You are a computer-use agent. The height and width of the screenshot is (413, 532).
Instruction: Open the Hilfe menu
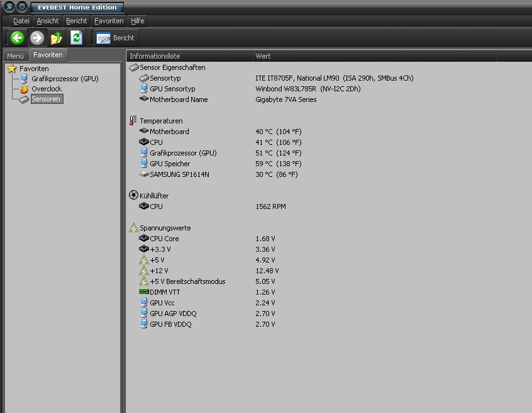point(138,21)
